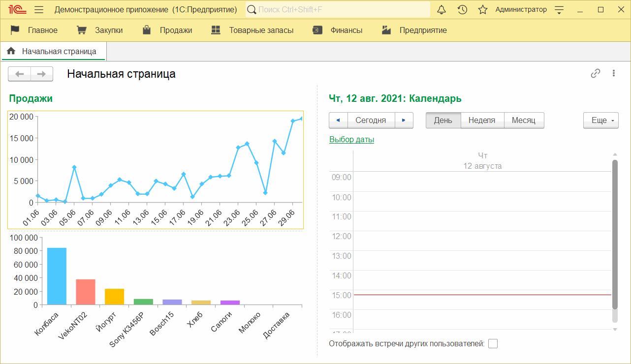Image resolution: width=631 pixels, height=364 pixels.
Task: Open the Товарные запасы section
Action: coord(252,30)
